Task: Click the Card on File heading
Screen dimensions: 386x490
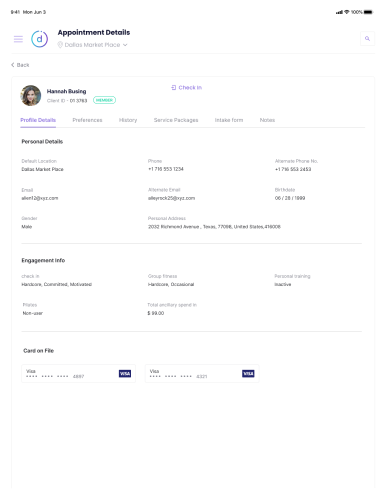Action: coord(38,351)
